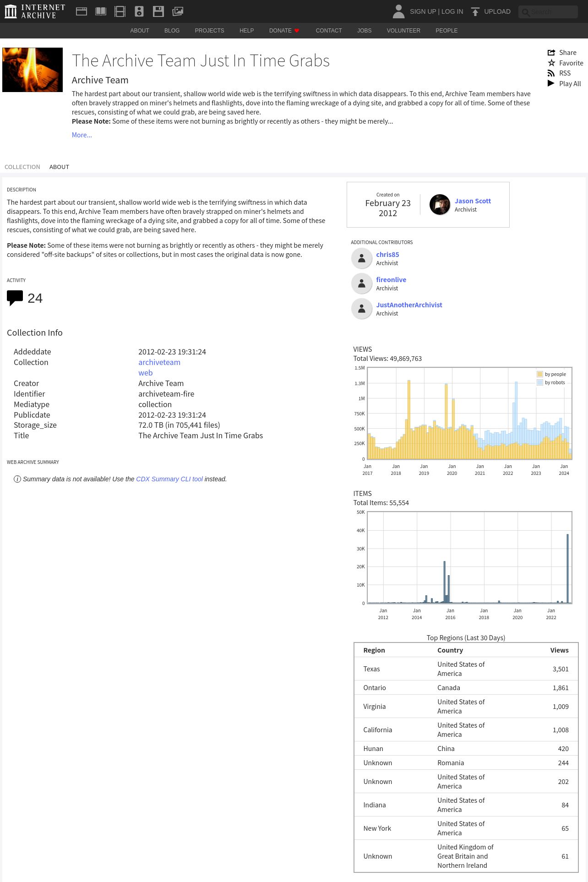
Task: Open the Video film-strip icon
Action: pos(120,11)
